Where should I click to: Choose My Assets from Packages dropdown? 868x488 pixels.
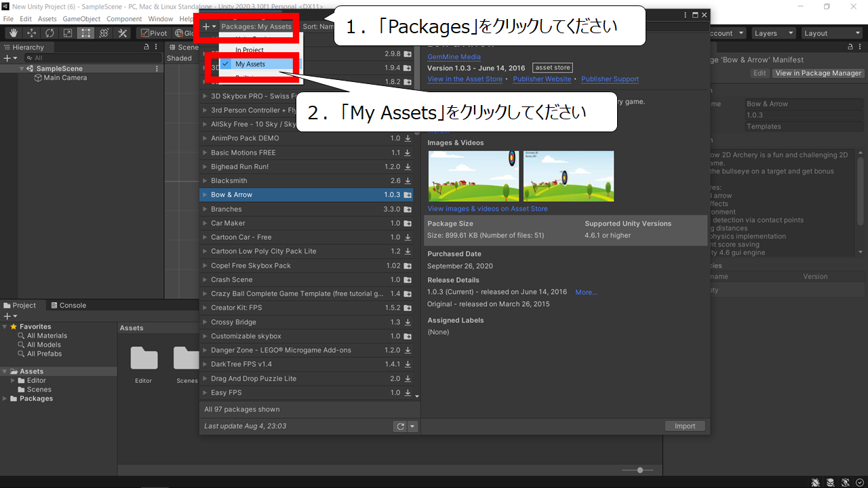(257, 64)
